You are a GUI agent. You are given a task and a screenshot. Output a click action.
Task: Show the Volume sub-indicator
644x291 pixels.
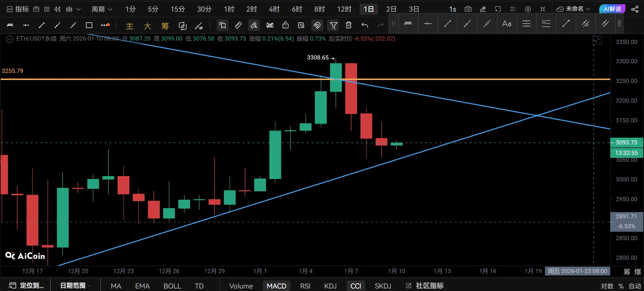pyautogui.click(x=241, y=286)
